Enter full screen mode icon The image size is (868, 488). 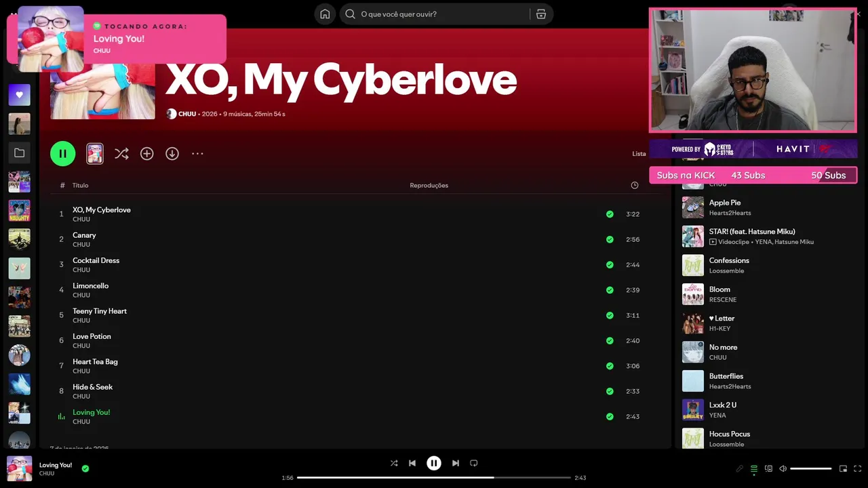tap(857, 468)
